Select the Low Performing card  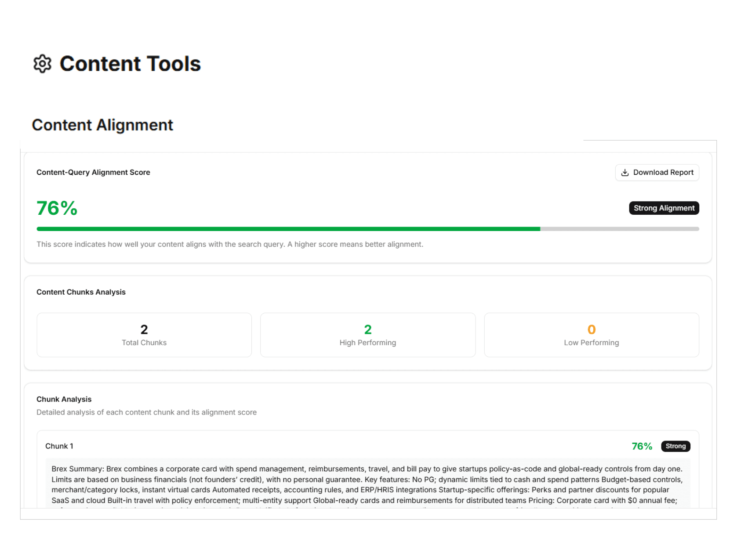(591, 335)
